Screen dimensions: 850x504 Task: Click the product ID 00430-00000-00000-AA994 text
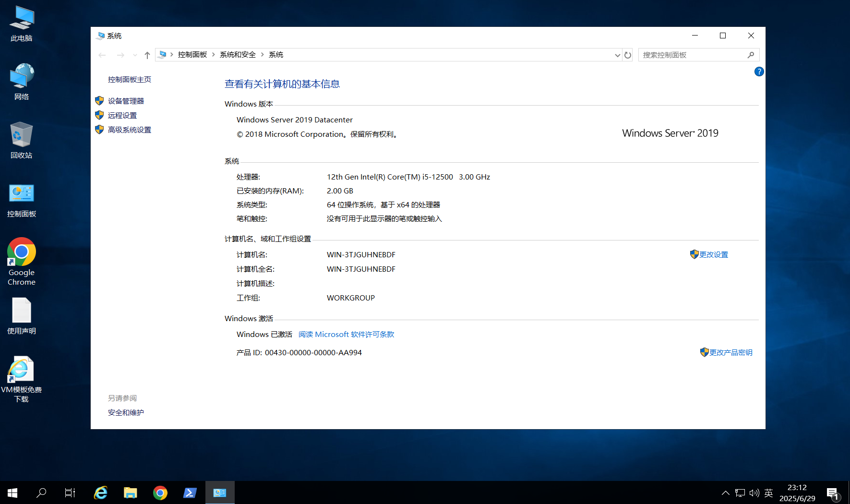[313, 353]
